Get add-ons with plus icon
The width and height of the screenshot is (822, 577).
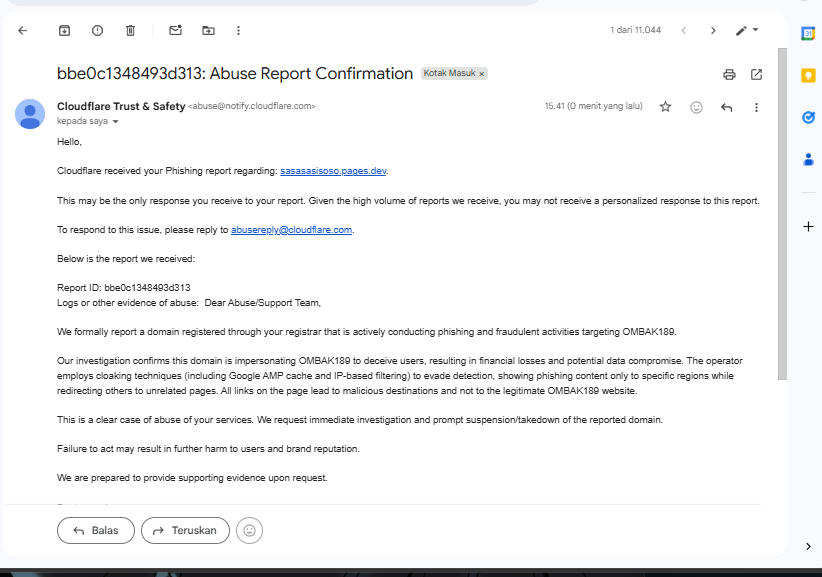click(808, 226)
